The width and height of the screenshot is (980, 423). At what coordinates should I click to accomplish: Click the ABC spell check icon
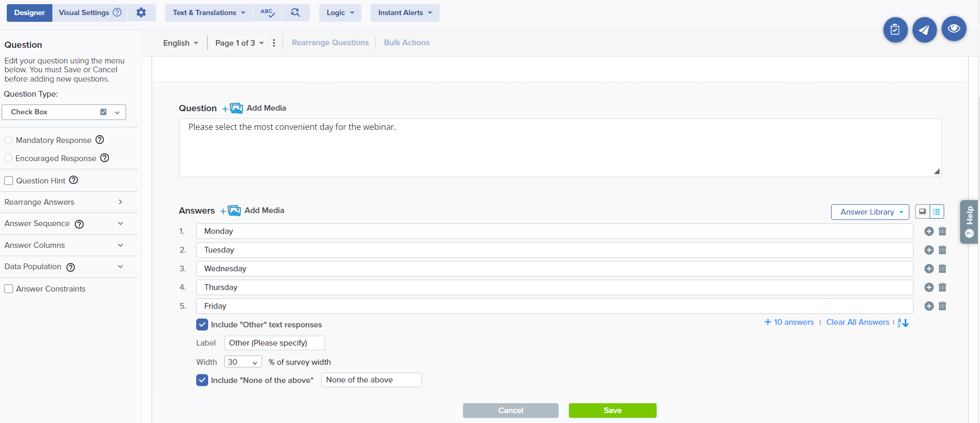267,12
